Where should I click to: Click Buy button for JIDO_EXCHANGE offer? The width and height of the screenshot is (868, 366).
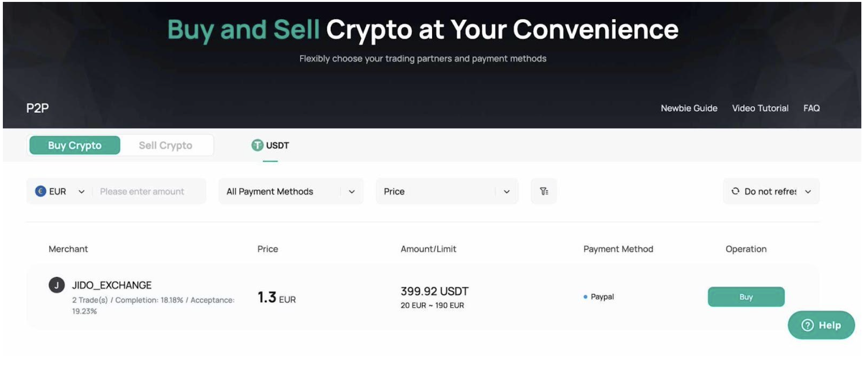[746, 297]
